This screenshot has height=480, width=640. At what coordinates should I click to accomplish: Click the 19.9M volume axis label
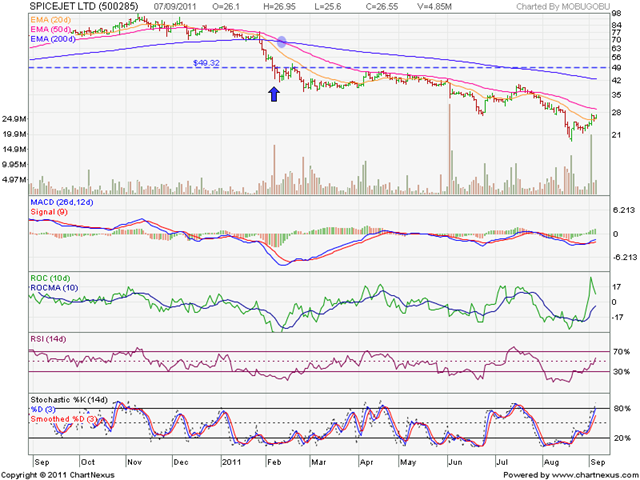[x=13, y=134]
